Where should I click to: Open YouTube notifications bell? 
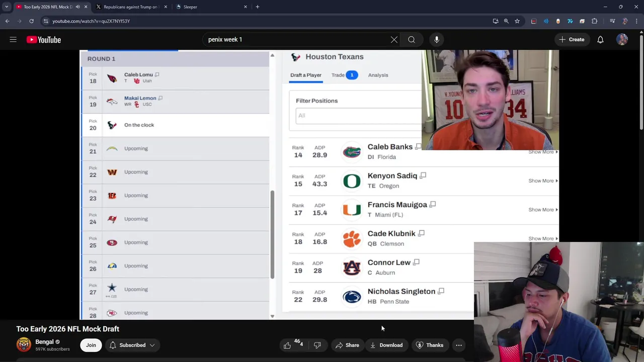coord(600,40)
